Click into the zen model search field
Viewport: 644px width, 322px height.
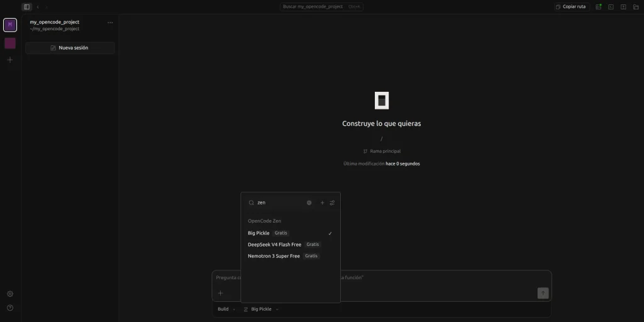(280, 203)
